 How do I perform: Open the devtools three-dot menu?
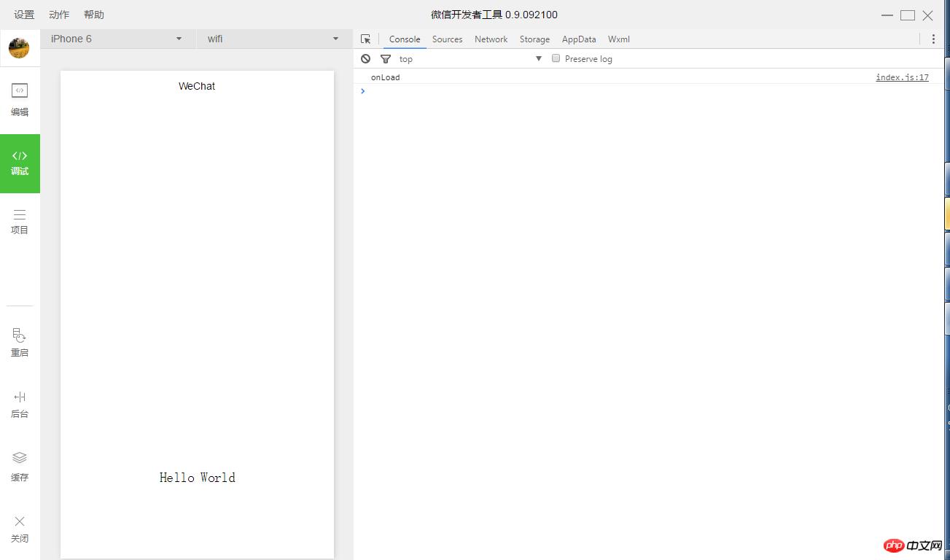[x=933, y=39]
